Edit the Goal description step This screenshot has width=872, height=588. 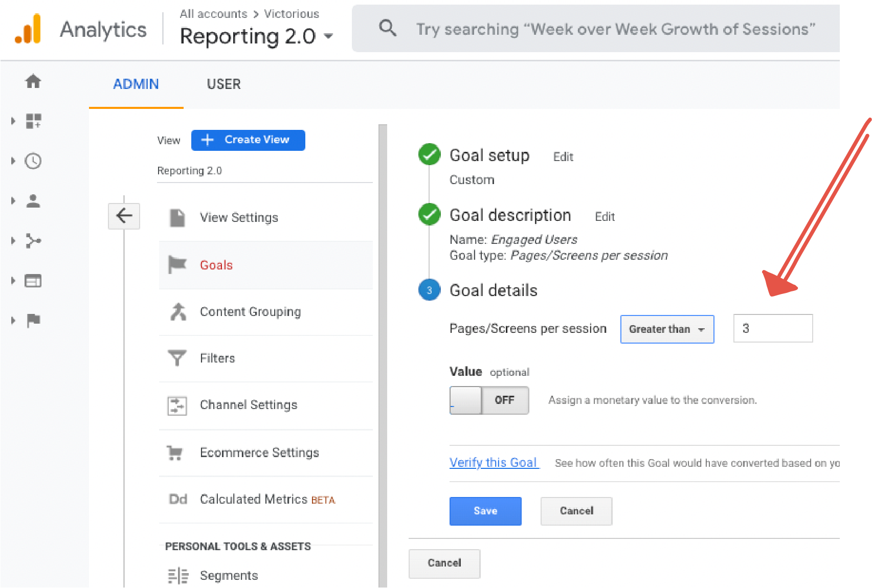point(605,217)
